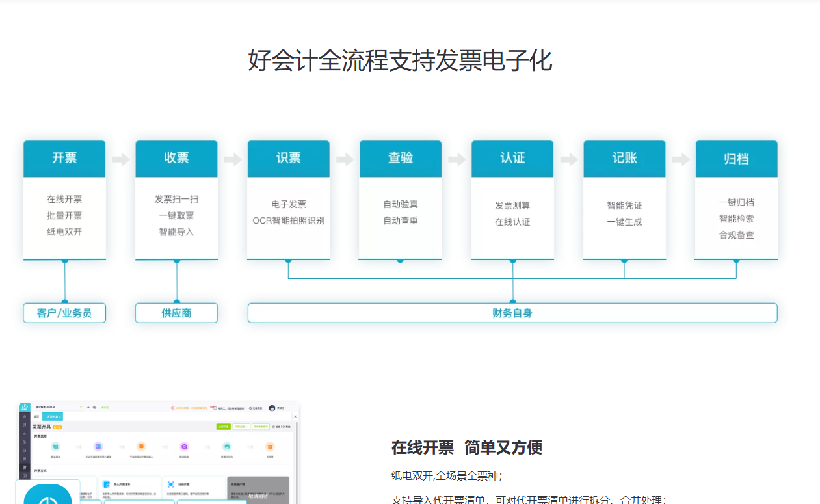Click the 发票开具 tab inside the screenshot

(52, 416)
